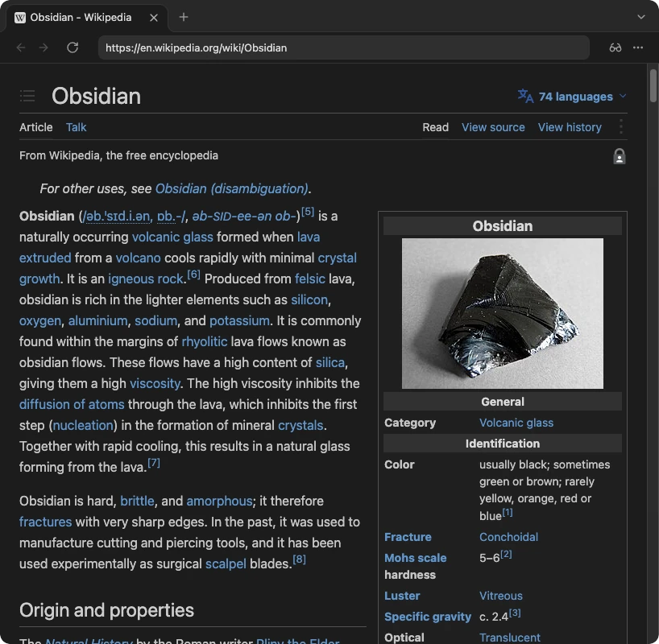Open the View source tab
This screenshot has height=644, width=659.
[x=493, y=127]
